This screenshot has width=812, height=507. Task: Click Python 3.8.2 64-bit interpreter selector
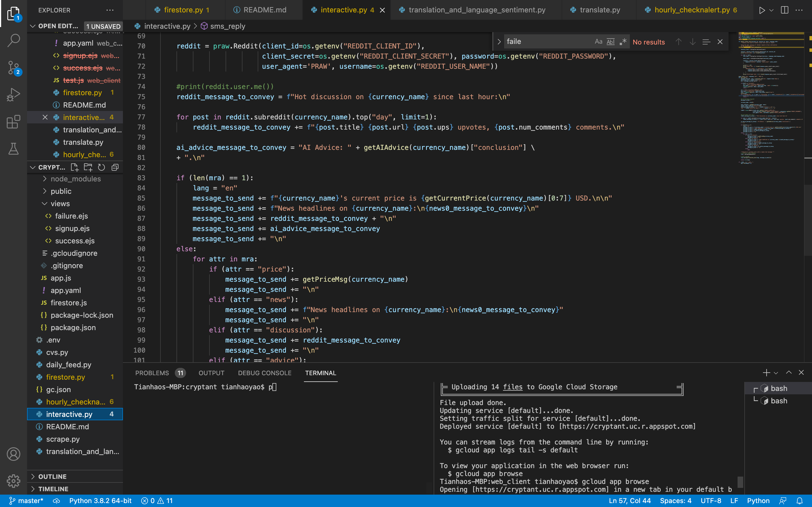click(x=100, y=501)
